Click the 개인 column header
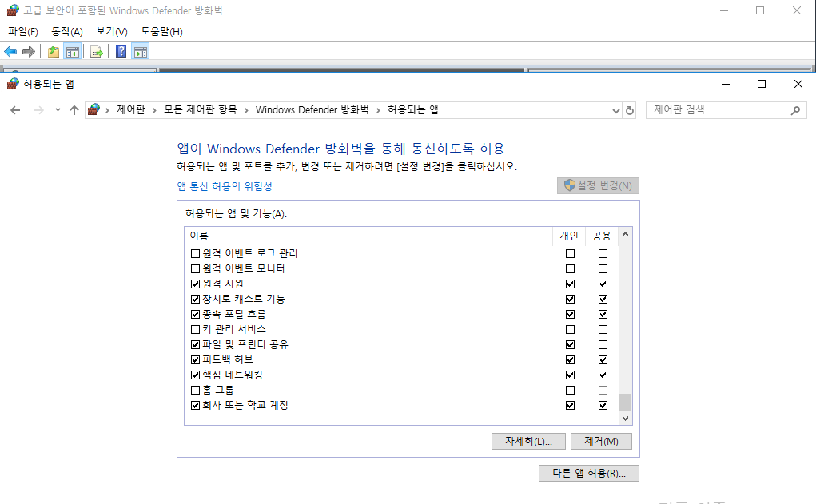Screen dimensions: 816x504 pos(569,236)
